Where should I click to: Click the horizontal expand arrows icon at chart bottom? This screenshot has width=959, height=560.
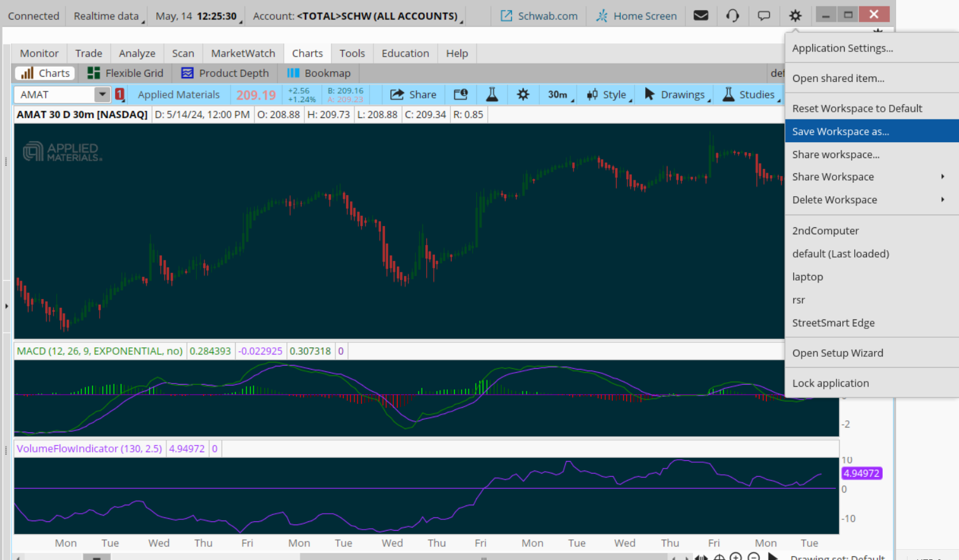tap(701, 557)
